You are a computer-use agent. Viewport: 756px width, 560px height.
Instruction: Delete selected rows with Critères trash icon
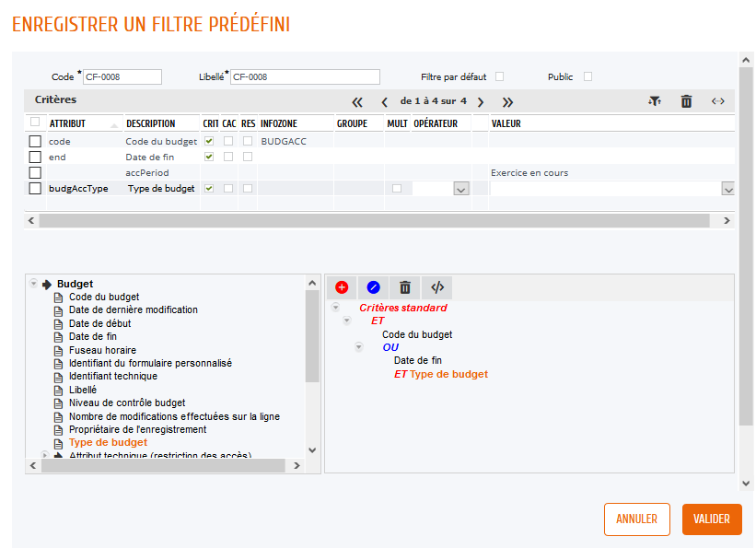(x=686, y=101)
